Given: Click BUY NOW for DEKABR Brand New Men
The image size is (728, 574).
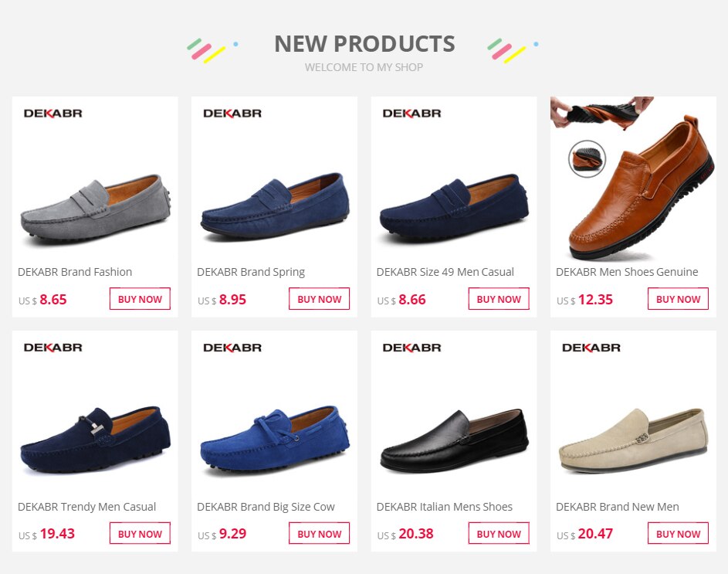Looking at the screenshot, I should point(678,533).
